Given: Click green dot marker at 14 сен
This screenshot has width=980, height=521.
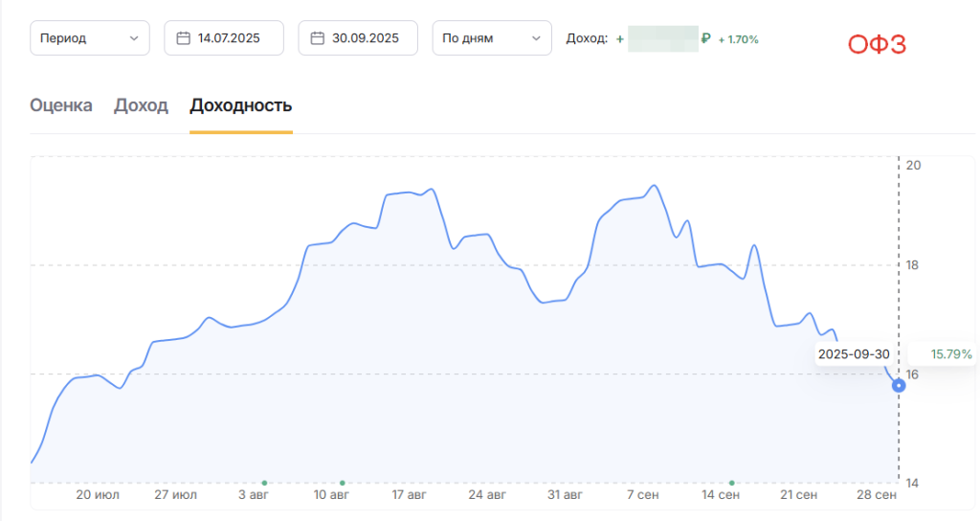Looking at the screenshot, I should click(x=731, y=483).
